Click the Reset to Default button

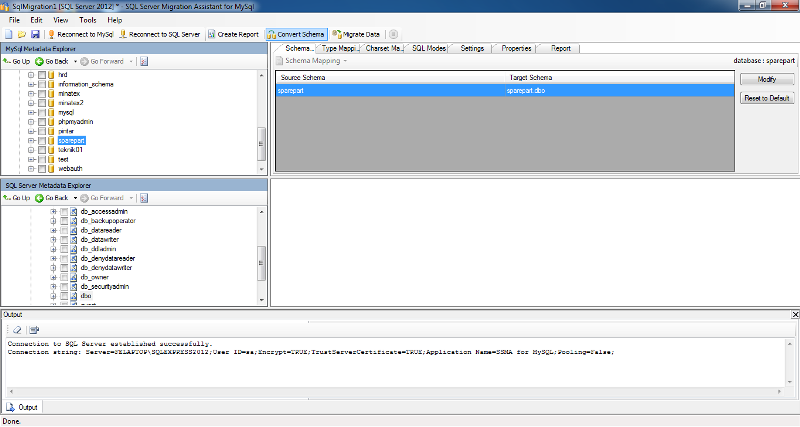coord(767,98)
